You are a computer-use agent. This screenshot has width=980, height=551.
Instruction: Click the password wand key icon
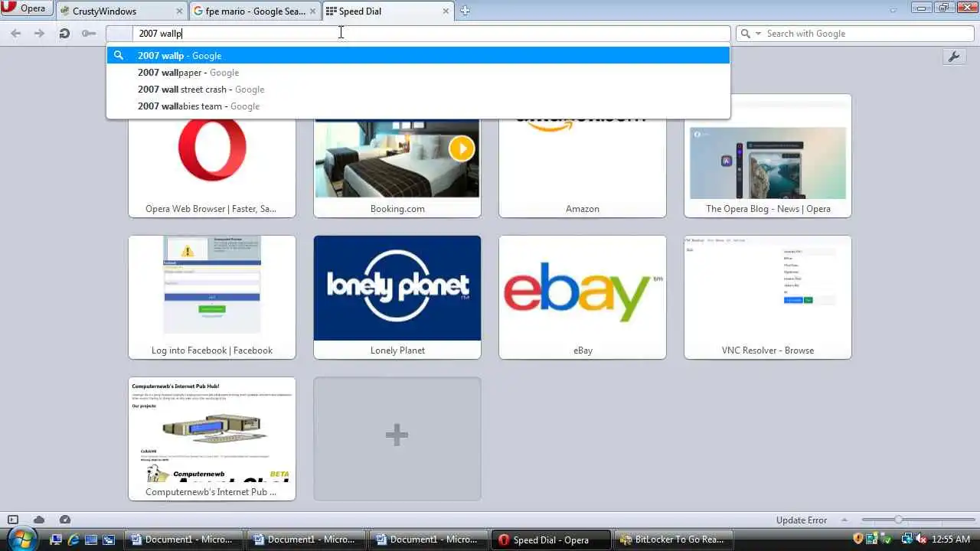89,34
